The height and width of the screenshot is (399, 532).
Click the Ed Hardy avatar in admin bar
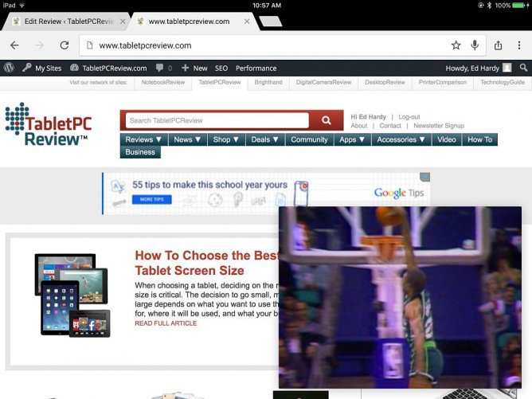507,68
